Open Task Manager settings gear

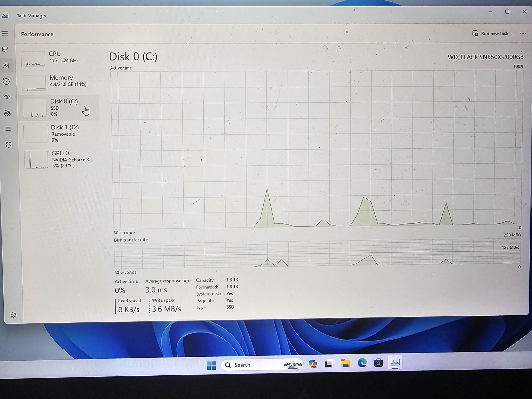pyautogui.click(x=13, y=315)
